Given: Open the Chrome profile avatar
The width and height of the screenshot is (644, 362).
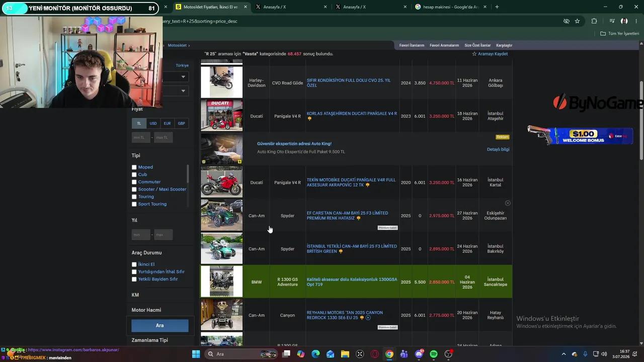Looking at the screenshot, I should (x=624, y=21).
